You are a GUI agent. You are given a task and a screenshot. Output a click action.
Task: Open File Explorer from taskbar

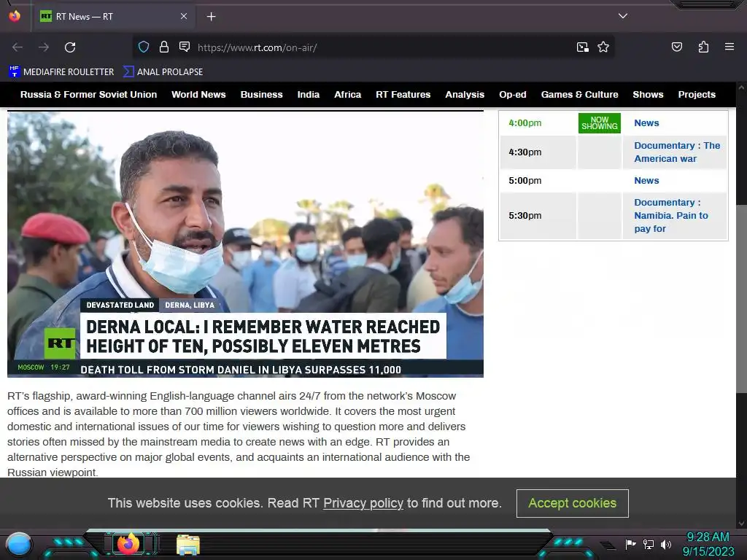(188, 545)
